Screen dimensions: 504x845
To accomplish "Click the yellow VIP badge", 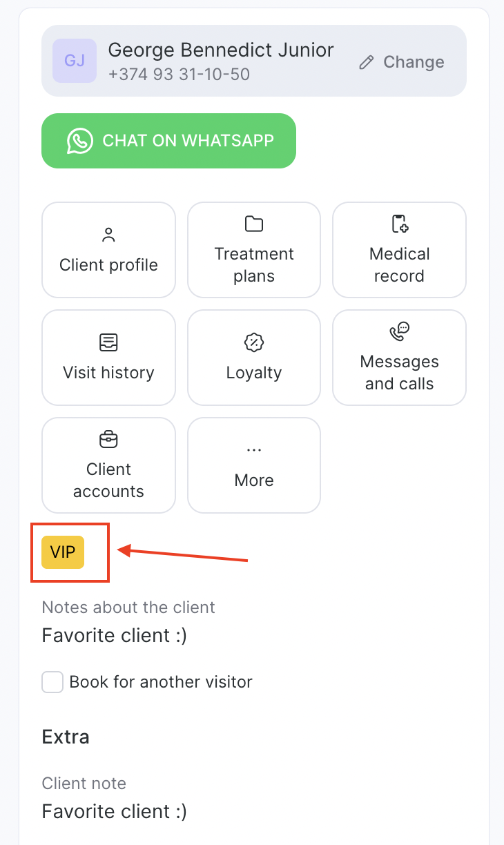I will tap(63, 552).
